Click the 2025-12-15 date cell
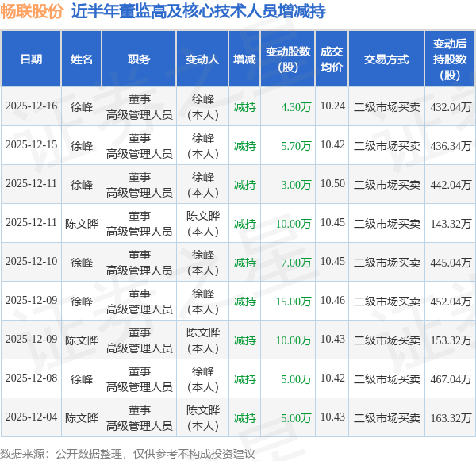The image size is (476, 461). [x=31, y=145]
